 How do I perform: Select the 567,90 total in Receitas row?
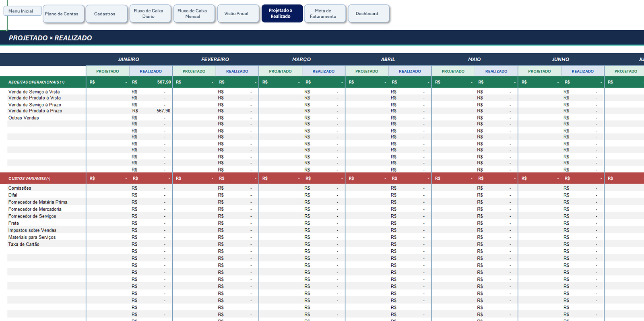pyautogui.click(x=164, y=82)
